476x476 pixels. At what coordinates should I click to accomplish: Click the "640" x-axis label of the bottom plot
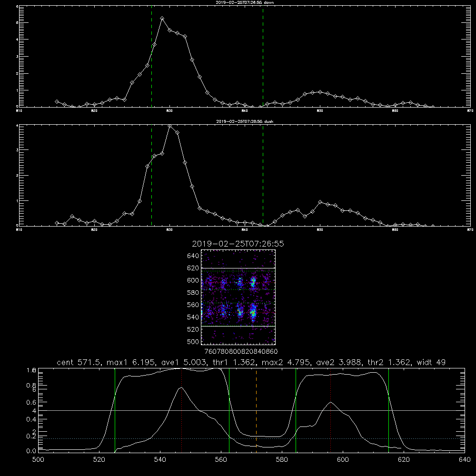(465, 460)
